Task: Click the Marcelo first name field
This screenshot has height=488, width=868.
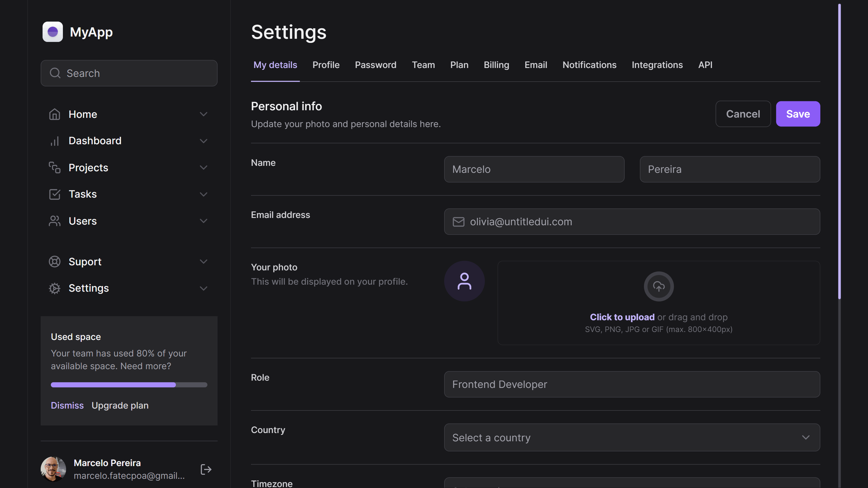Action: [x=534, y=169]
